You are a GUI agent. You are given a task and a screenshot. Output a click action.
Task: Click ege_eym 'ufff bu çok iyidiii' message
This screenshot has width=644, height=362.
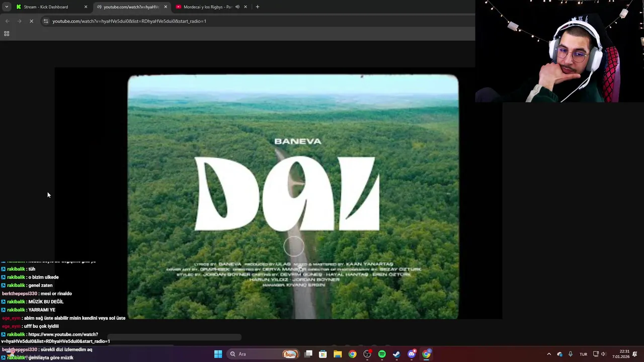pos(42,326)
